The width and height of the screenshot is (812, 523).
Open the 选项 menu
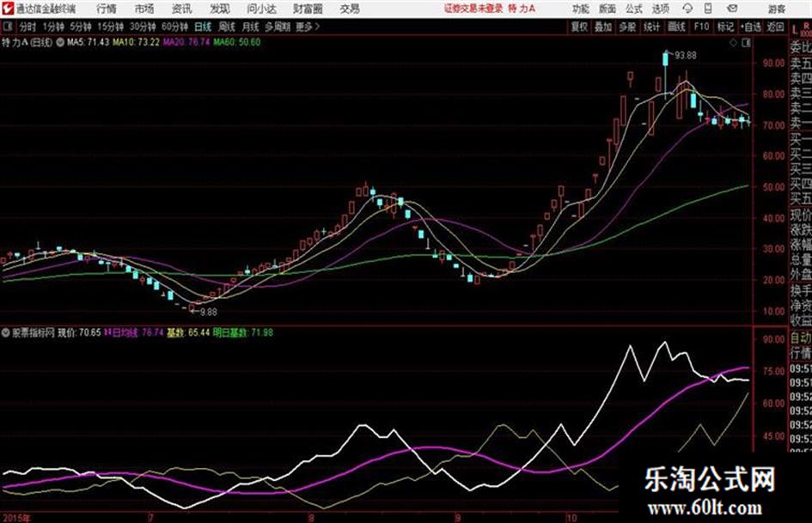[x=660, y=9]
